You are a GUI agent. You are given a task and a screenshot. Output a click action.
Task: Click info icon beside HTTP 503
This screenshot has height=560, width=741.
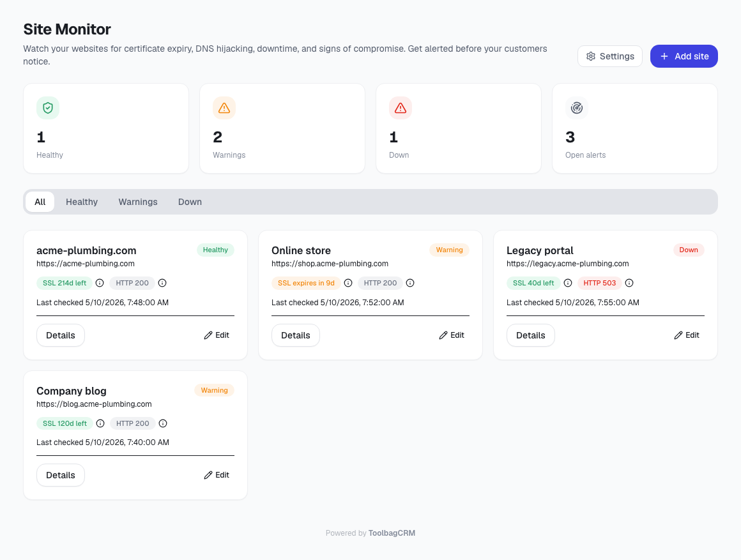coord(629,283)
